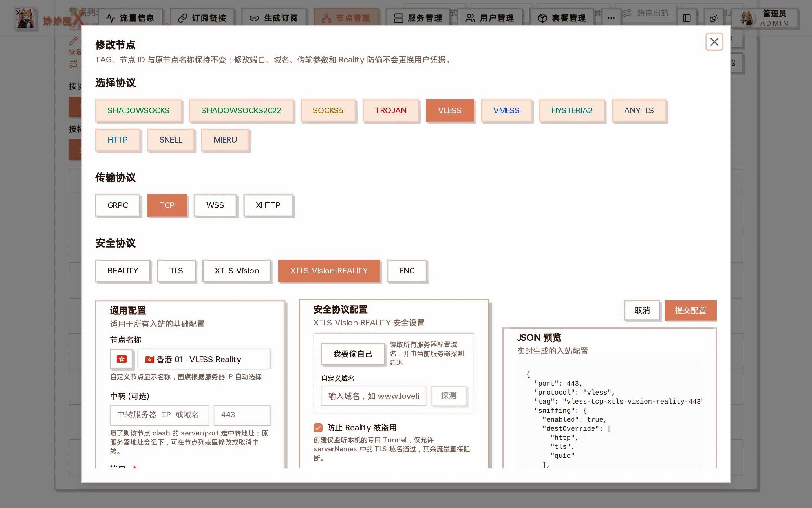The height and width of the screenshot is (508, 812).
Task: Select XTLS-Vision-REALITY security
Action: pos(329,271)
